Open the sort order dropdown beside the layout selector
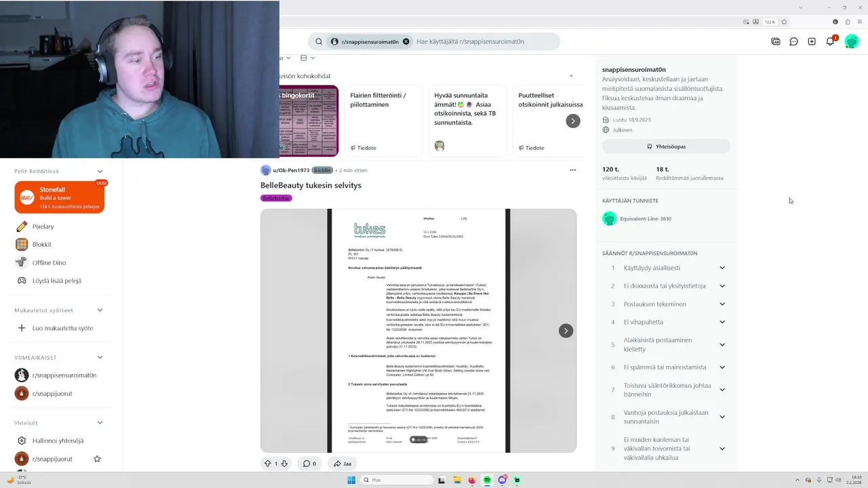The image size is (868, 488). point(287,58)
